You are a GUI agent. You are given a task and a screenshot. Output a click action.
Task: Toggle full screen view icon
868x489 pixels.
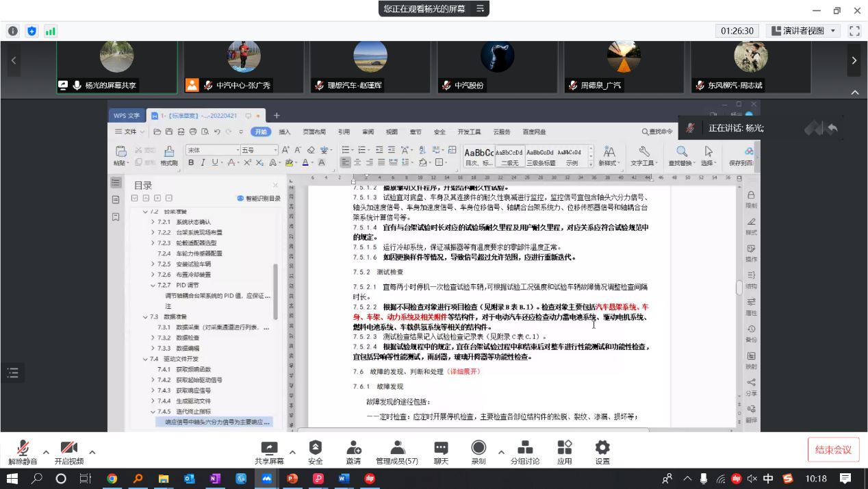[x=854, y=31]
